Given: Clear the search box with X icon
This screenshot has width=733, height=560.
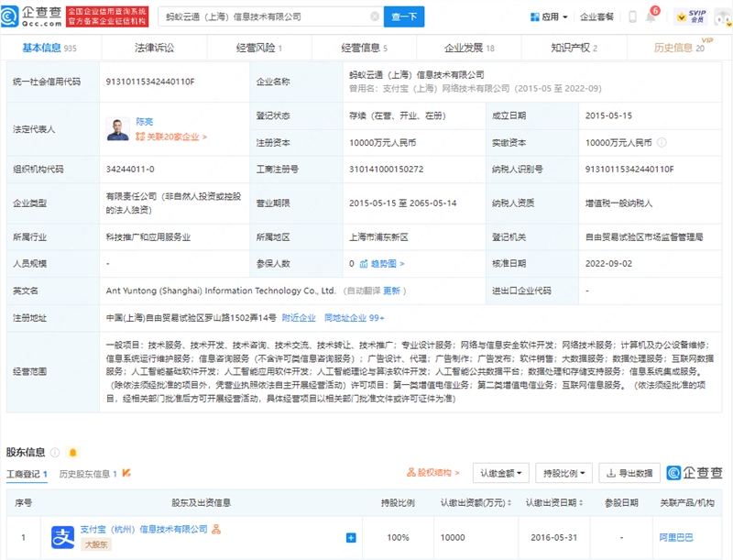Looking at the screenshot, I should 375,16.
